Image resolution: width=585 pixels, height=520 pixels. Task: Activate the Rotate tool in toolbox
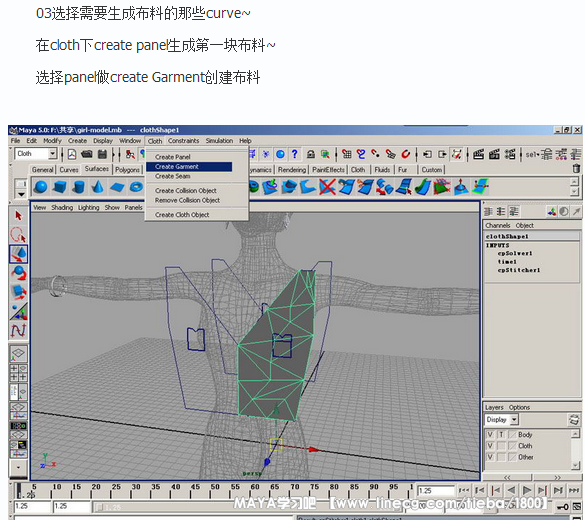(x=18, y=273)
